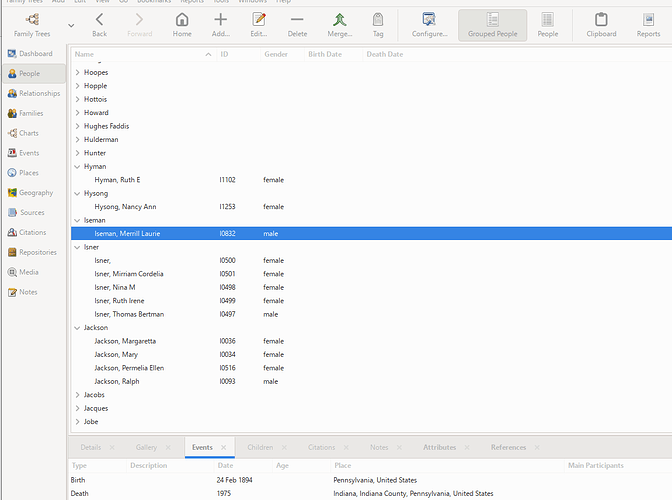The width and height of the screenshot is (672, 500).
Task: Tag the selected person
Action: 378,25
